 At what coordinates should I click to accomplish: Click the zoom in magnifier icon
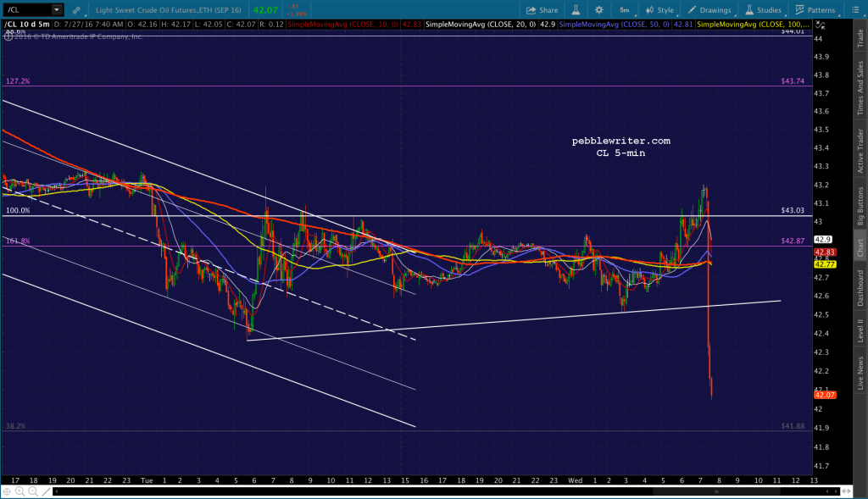(x=20, y=491)
